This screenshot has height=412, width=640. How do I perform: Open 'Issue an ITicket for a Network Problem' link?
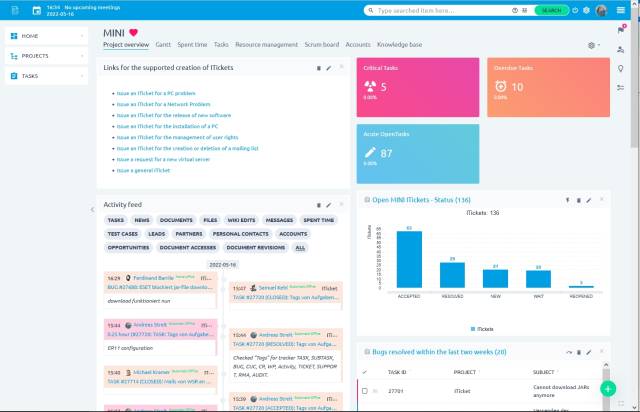coord(166,103)
